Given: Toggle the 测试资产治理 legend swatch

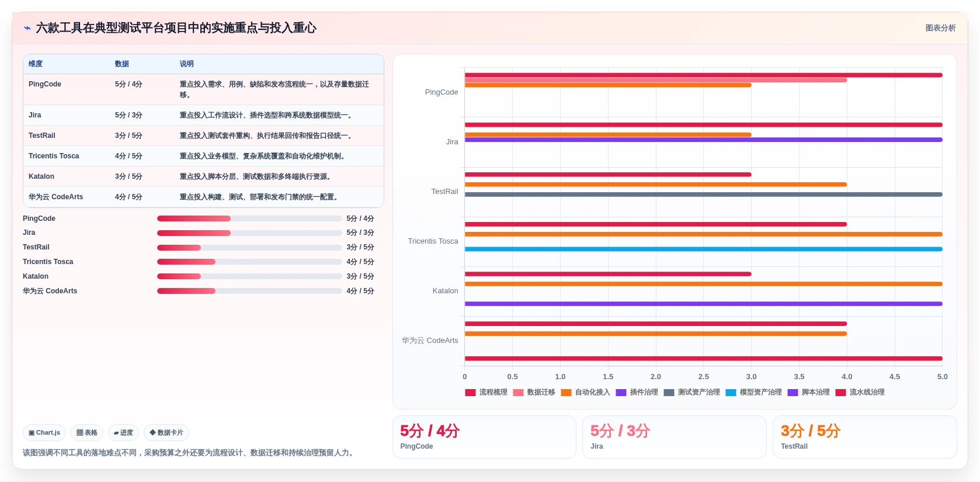Looking at the screenshot, I should point(669,393).
